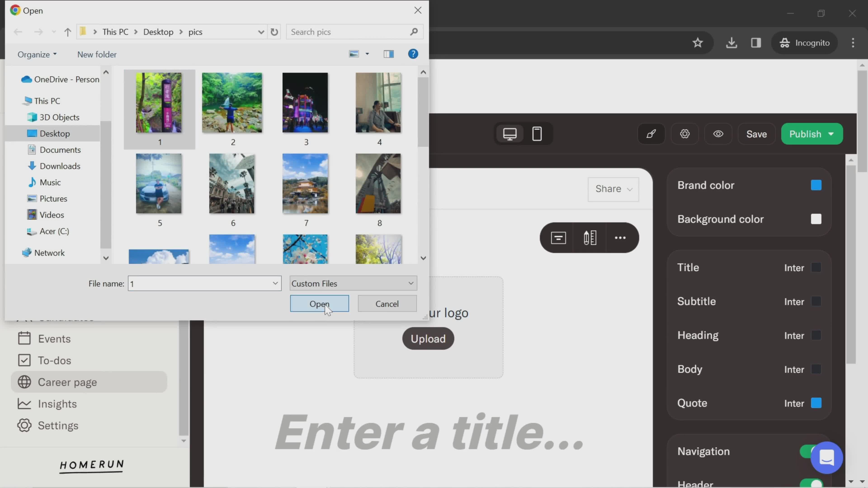Screen dimensions: 868x488
Task: Open the recent locations dropdown
Action: 54,32
